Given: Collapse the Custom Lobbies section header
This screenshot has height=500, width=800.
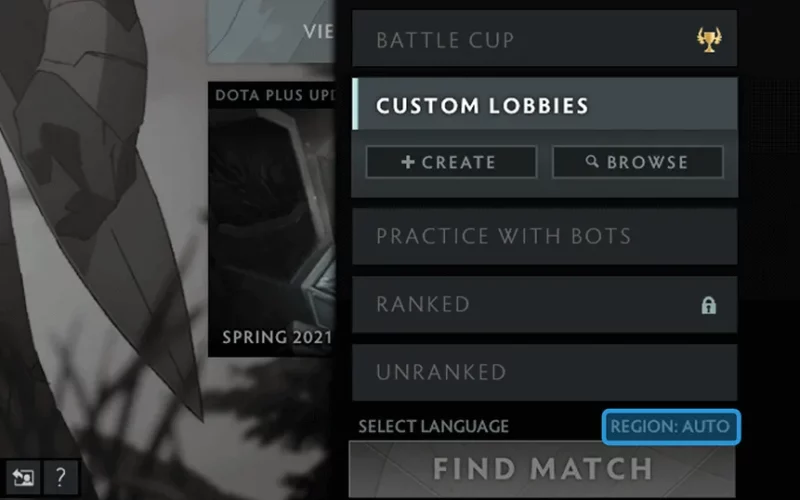Looking at the screenshot, I should pyautogui.click(x=544, y=104).
